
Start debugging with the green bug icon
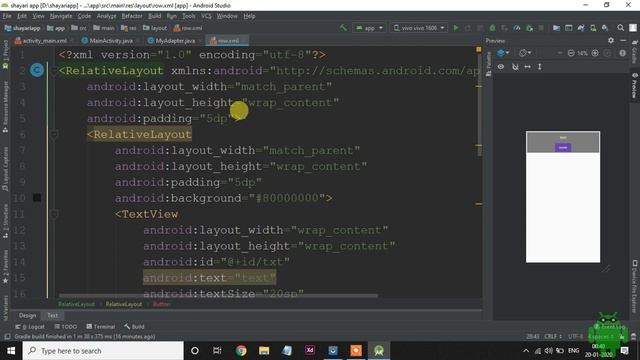492,28
